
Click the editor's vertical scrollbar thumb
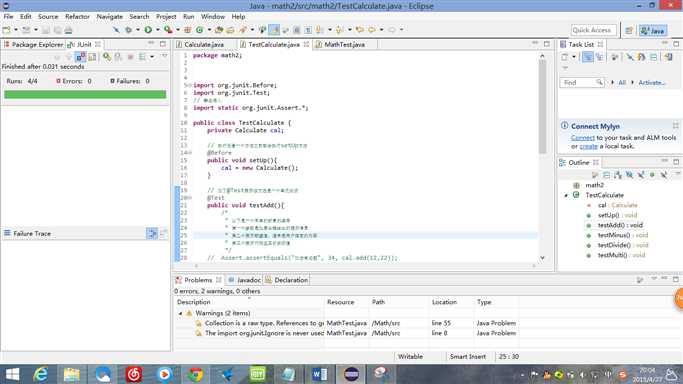tap(542, 106)
